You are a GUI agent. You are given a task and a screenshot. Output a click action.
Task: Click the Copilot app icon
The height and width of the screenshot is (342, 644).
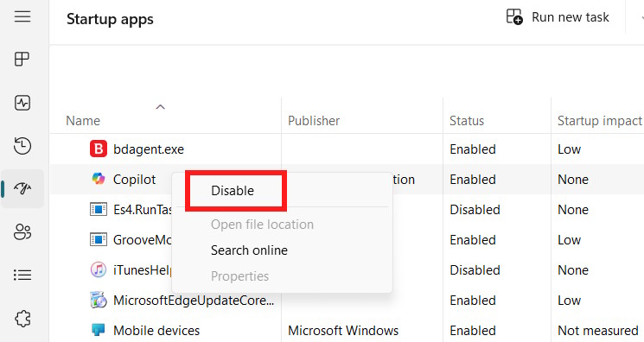[x=99, y=179]
